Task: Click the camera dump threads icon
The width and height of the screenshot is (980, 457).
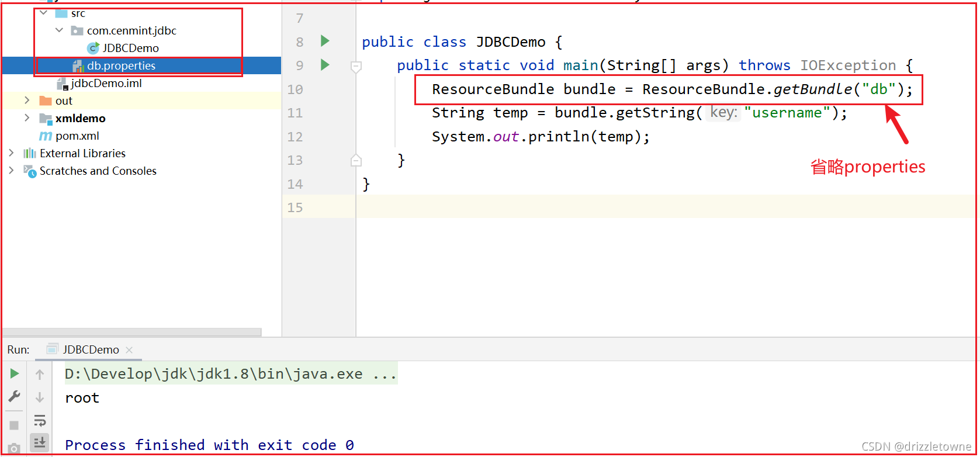Action: 15,448
